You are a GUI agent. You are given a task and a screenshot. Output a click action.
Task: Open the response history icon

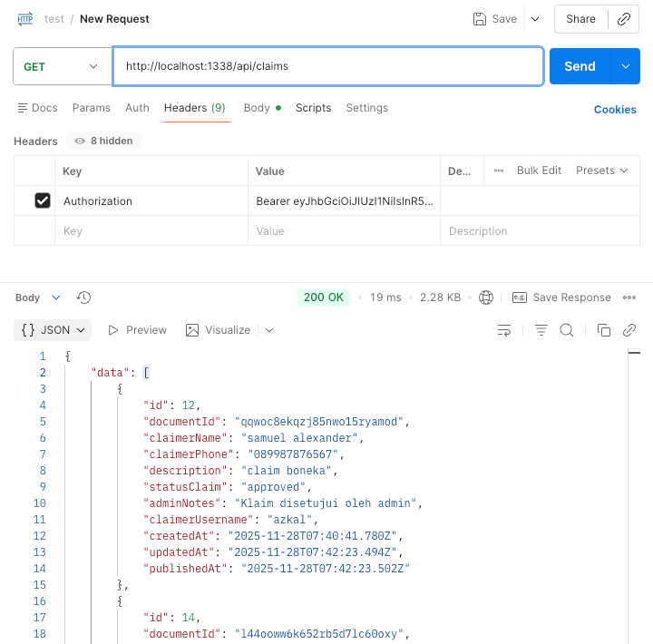click(x=83, y=298)
